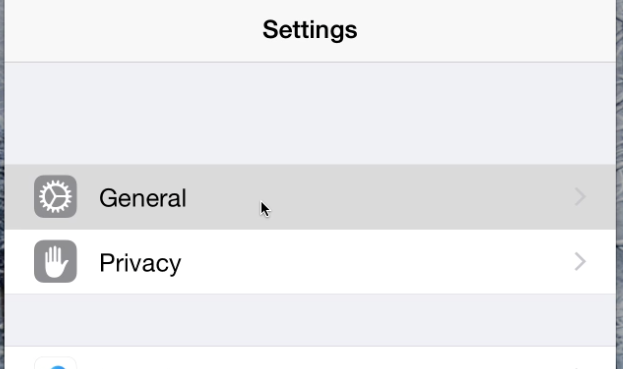Click blank space in the Privacy row

click(377, 262)
